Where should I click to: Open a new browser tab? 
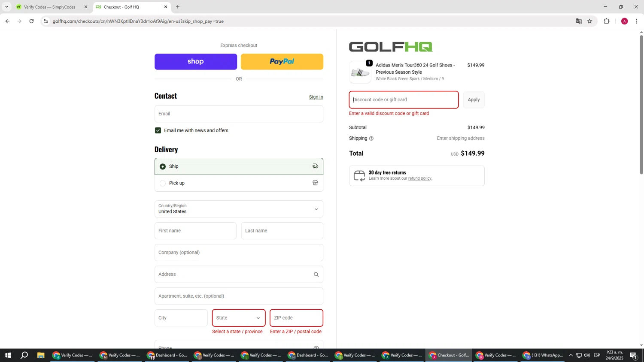pos(178,7)
